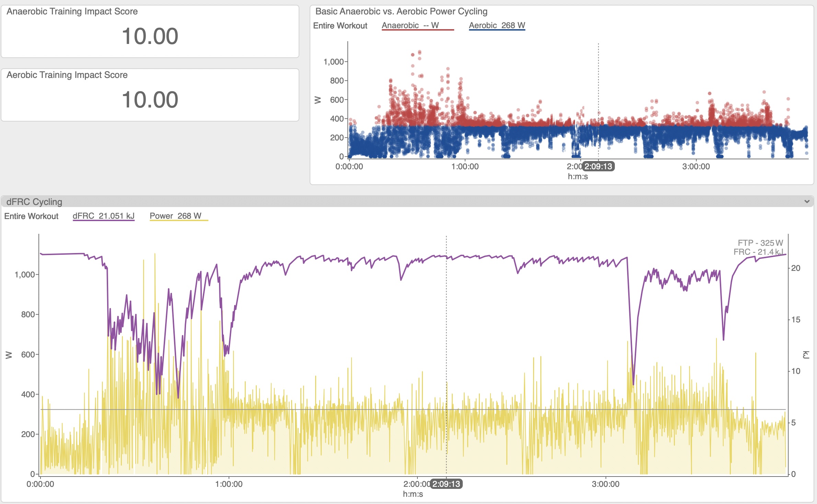Click the Basic Anaerobic vs. Aerobic Power title

click(x=401, y=11)
